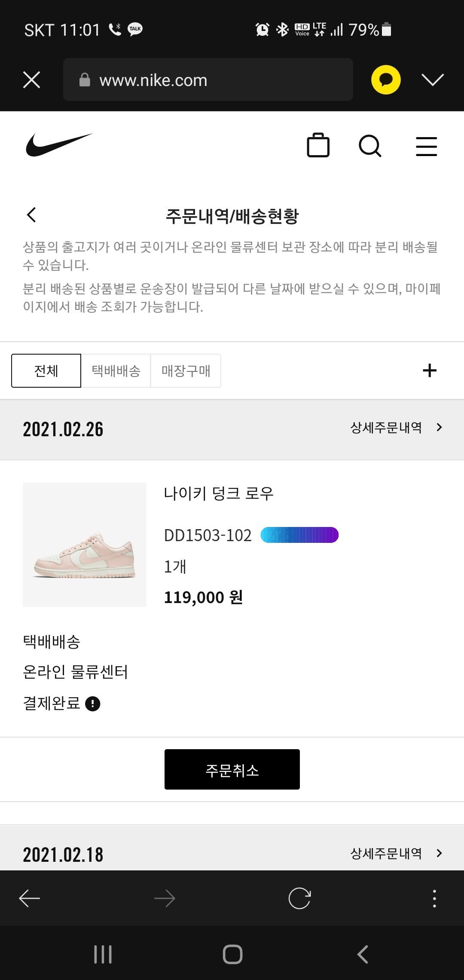The image size is (464, 980).
Task: Open 상세주문내역 for the 2021.02.26 order
Action: coord(396,428)
